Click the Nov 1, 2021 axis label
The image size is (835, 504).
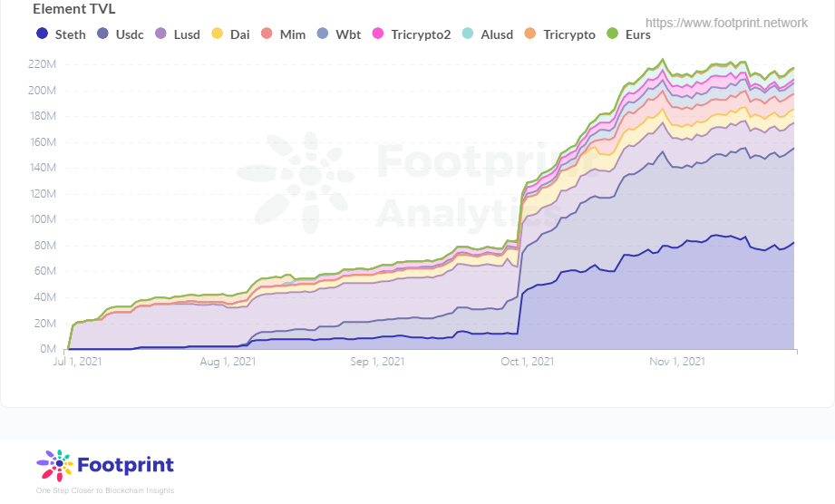(x=677, y=362)
